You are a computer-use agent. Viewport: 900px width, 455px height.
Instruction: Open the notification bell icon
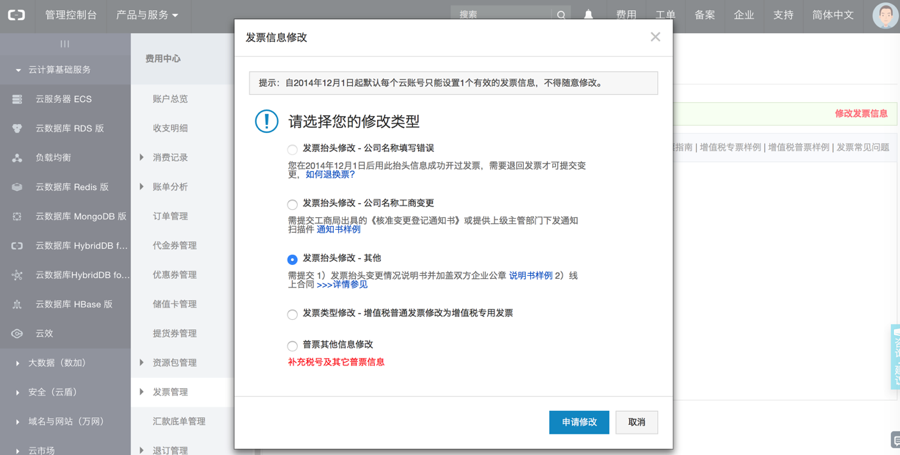[x=588, y=15]
